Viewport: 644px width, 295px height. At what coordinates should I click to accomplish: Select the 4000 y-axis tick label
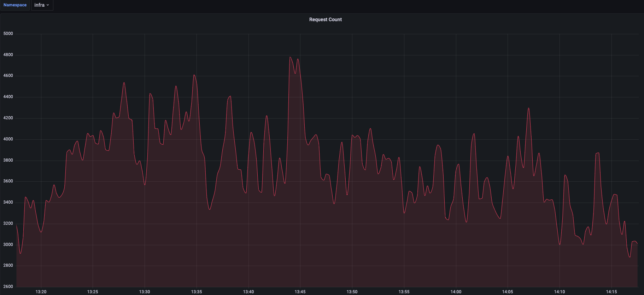point(8,139)
